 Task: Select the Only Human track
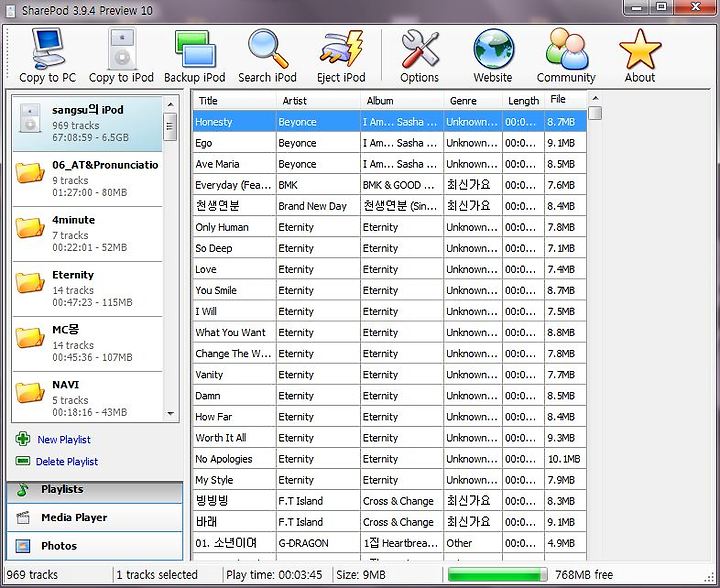click(390, 227)
